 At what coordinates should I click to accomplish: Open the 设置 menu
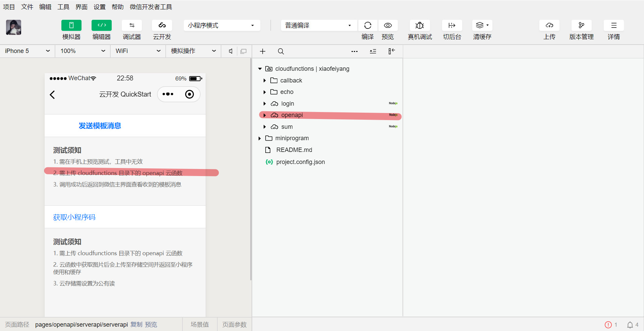[x=100, y=7]
